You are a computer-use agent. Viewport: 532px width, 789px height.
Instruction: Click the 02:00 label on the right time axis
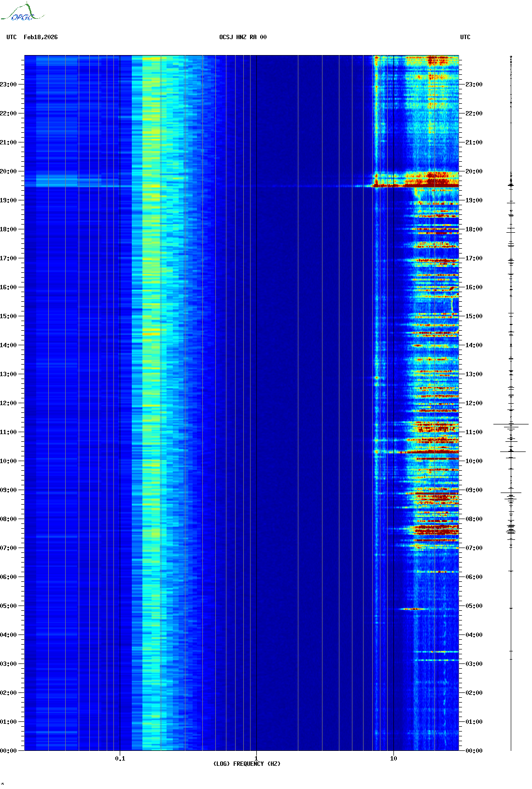point(474,693)
